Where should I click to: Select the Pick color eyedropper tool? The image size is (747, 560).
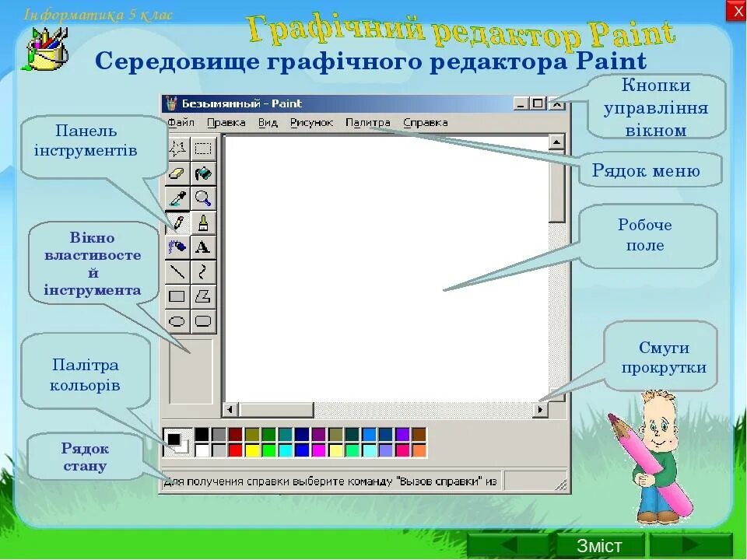(177, 198)
